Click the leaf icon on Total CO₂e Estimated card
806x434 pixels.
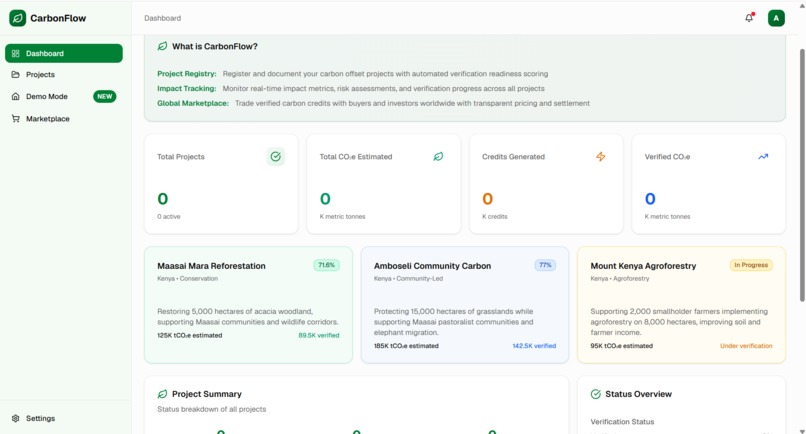tap(438, 157)
